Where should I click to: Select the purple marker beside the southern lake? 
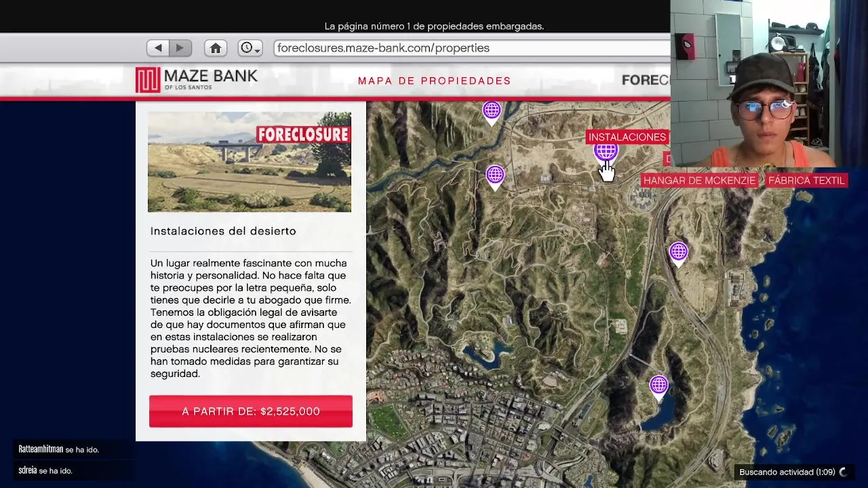(x=658, y=388)
